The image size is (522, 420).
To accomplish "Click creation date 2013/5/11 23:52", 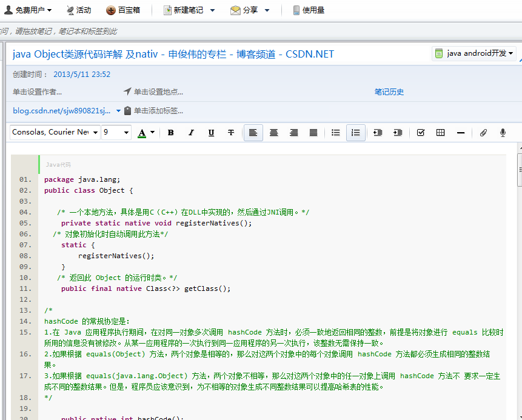I will 82,74.
